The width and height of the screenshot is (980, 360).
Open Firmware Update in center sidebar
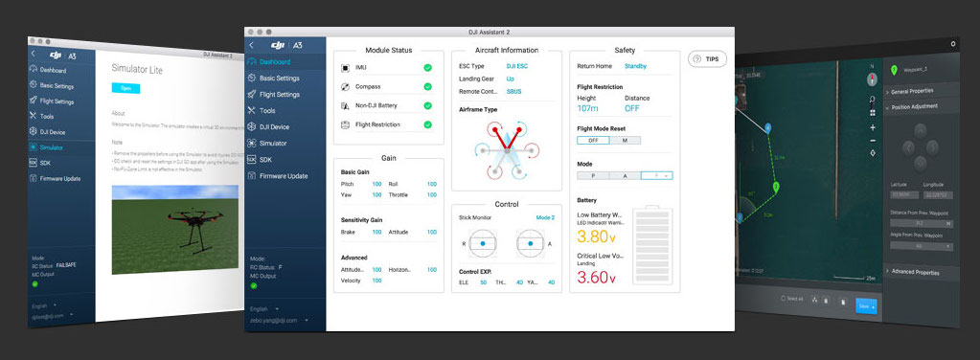pyautogui.click(x=277, y=175)
